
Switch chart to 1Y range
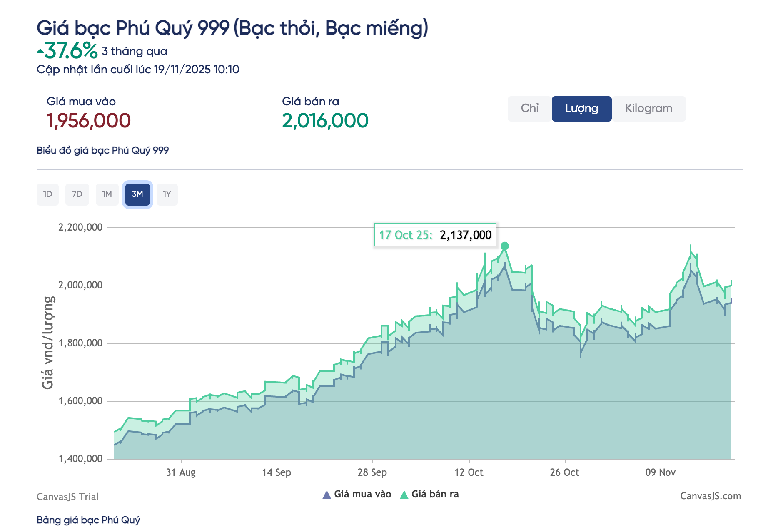tap(167, 194)
